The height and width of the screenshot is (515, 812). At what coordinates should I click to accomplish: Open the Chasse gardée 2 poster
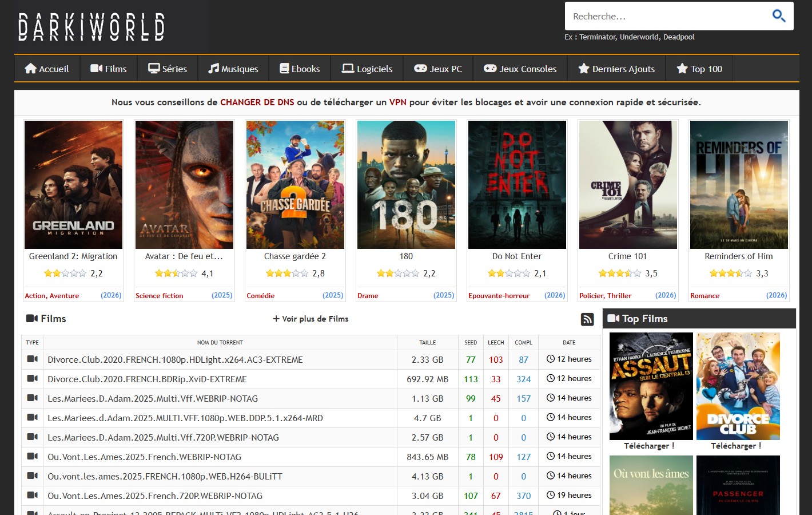(295, 185)
